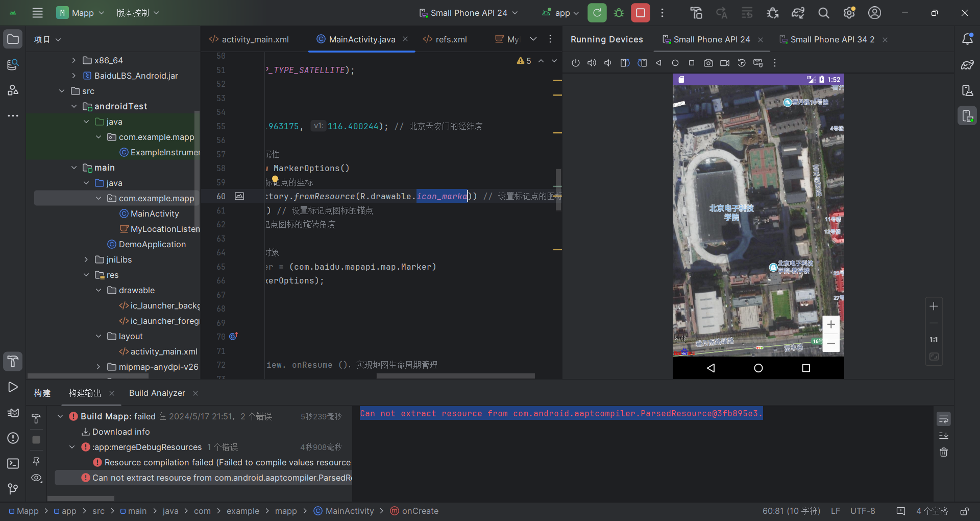This screenshot has width=980, height=521.
Task: Rotate the emulator left
Action: pyautogui.click(x=625, y=63)
